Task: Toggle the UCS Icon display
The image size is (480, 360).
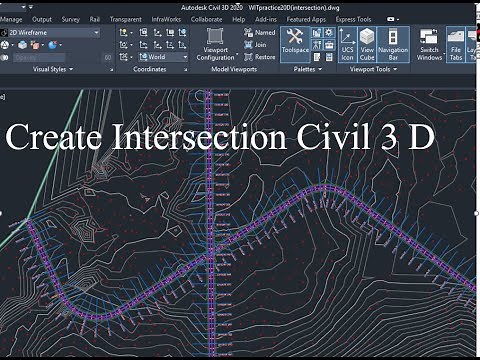Action: coord(347,44)
